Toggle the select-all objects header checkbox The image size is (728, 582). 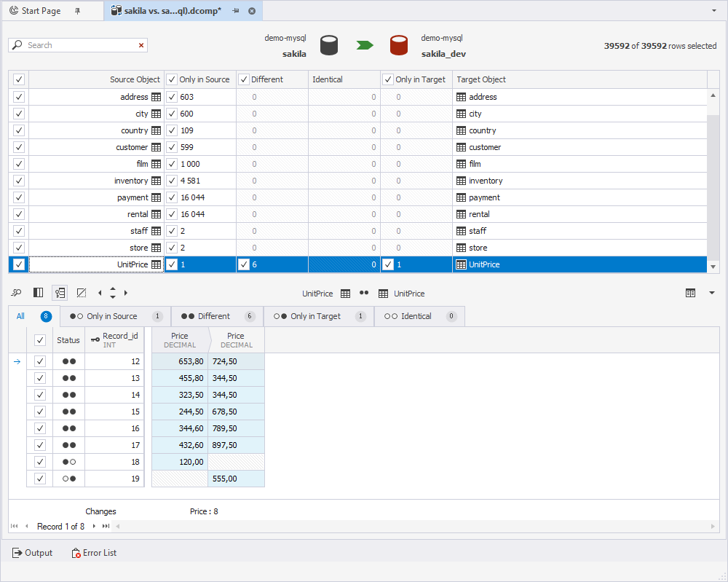(x=19, y=79)
